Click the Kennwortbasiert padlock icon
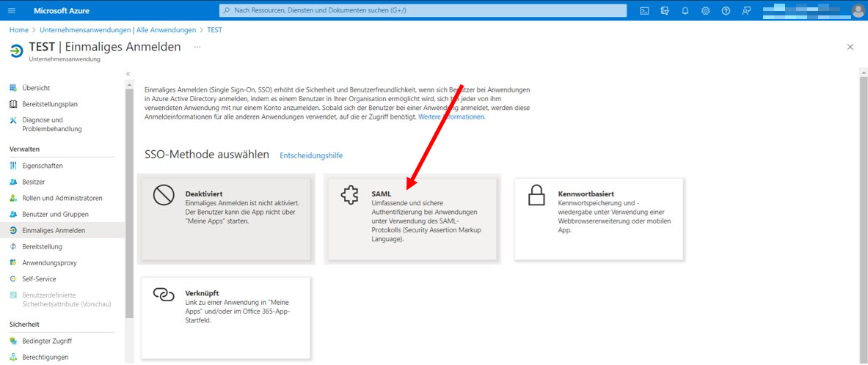The width and height of the screenshot is (868, 365). [x=536, y=196]
